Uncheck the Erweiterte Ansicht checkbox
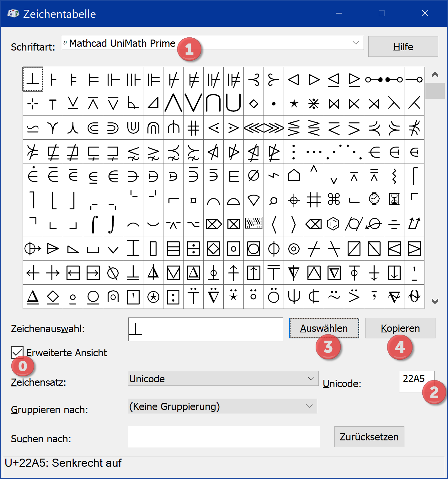 click(17, 352)
